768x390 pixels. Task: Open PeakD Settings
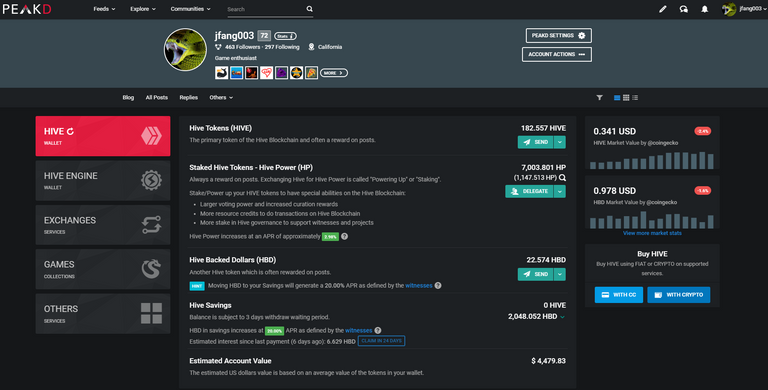[x=559, y=35]
